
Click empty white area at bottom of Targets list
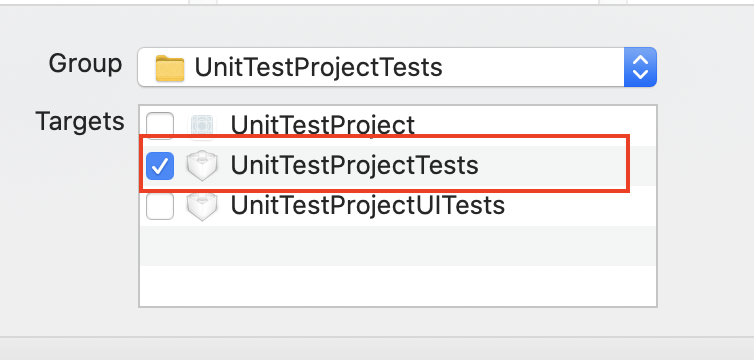(398, 286)
